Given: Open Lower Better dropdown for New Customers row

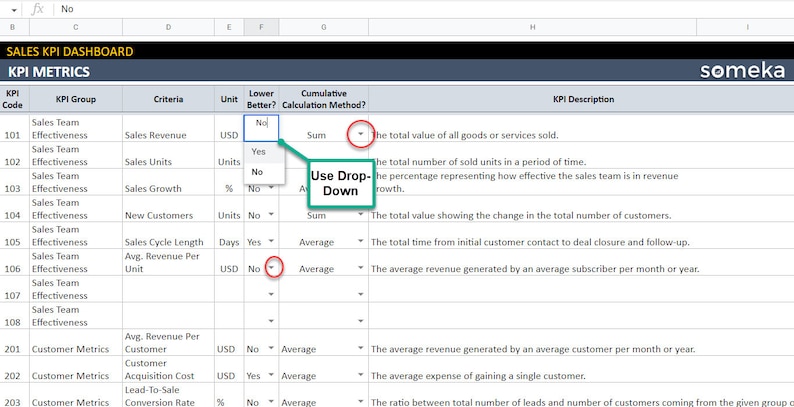Looking at the screenshot, I should pyautogui.click(x=271, y=215).
